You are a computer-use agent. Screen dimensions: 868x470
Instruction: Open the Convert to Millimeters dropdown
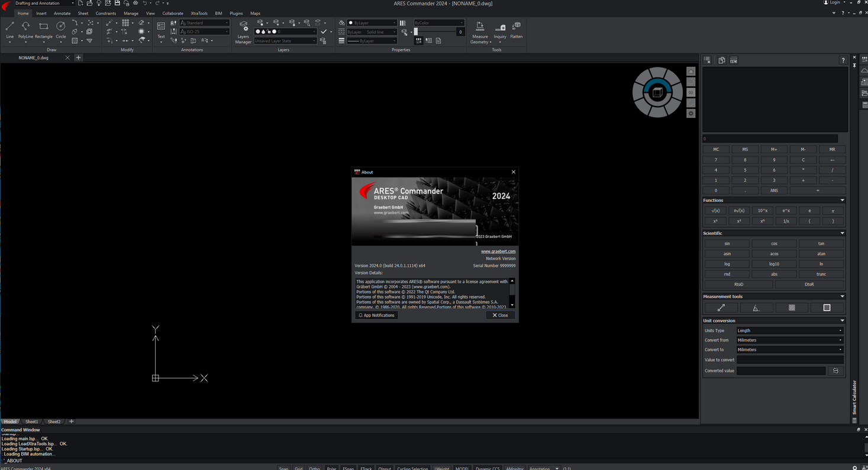(790, 350)
